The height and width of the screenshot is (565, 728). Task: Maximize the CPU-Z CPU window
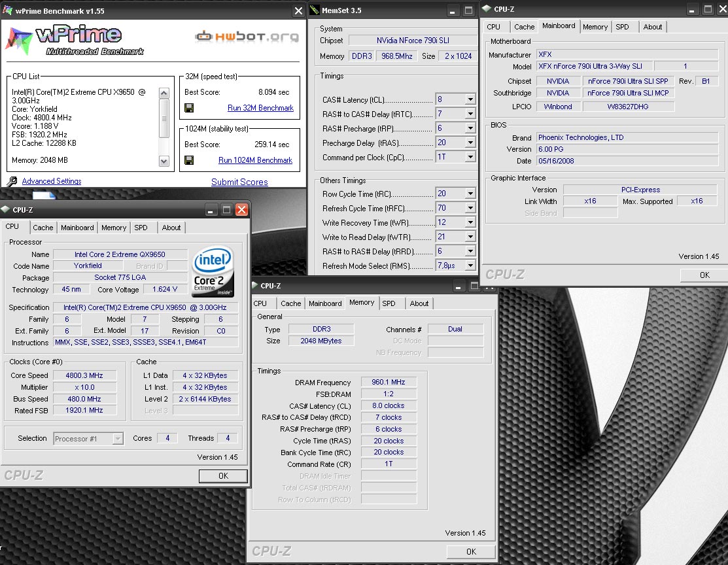(x=226, y=210)
